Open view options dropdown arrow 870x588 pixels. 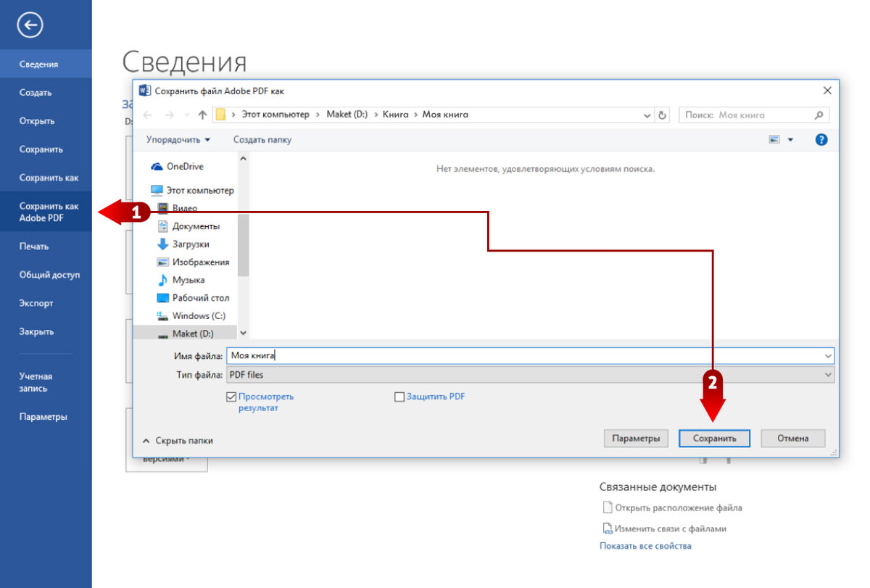(x=791, y=139)
